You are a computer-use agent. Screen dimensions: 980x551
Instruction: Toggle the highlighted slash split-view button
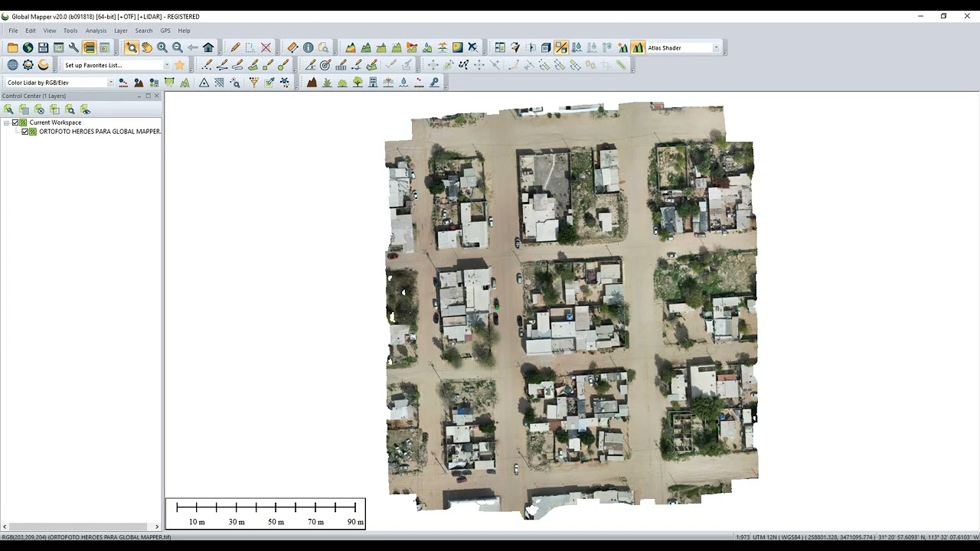point(561,47)
